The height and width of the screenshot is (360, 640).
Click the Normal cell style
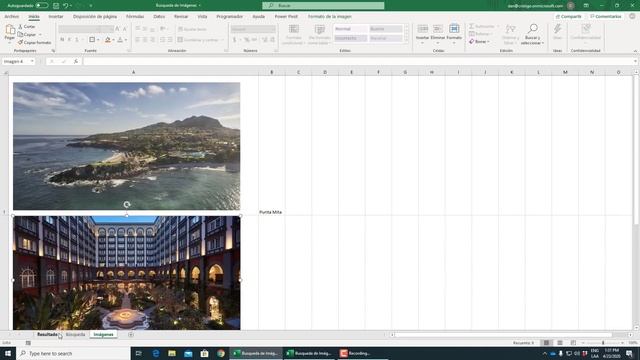(x=351, y=29)
